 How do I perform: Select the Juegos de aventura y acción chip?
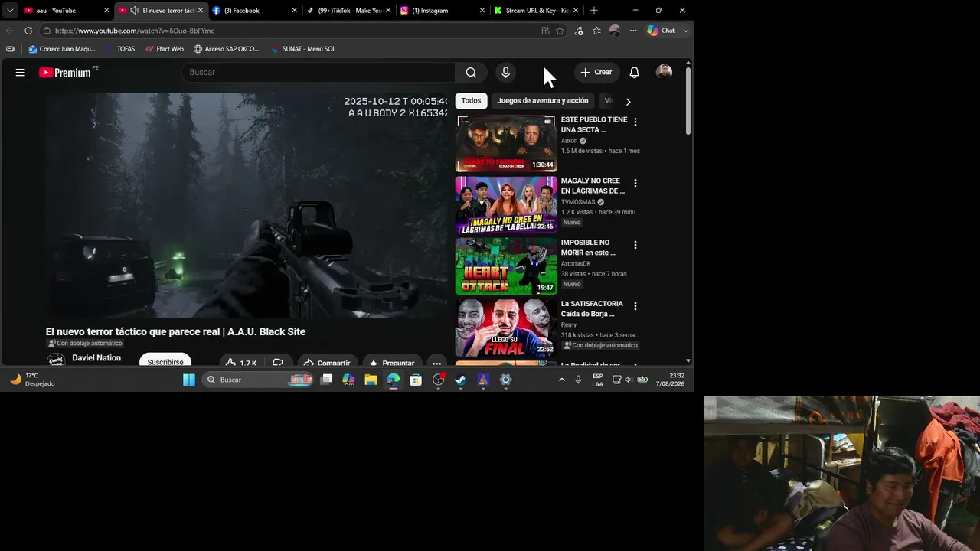point(543,101)
